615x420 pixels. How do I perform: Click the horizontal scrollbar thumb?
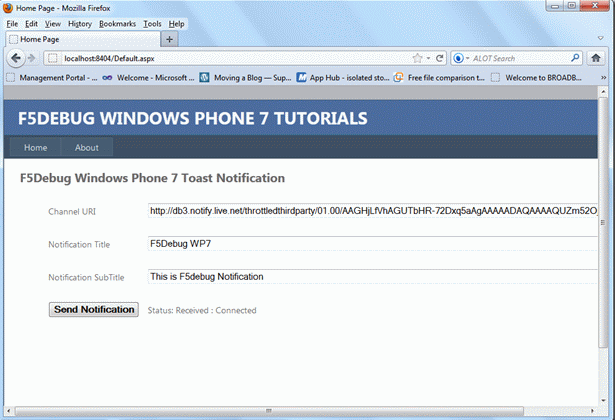(x=269, y=411)
